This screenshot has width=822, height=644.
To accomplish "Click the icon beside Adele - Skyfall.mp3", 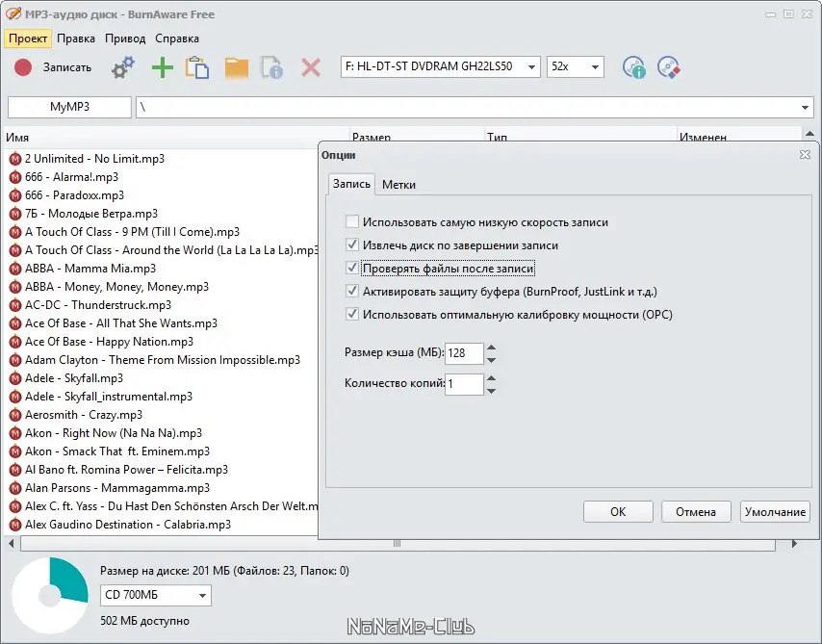I will point(15,378).
